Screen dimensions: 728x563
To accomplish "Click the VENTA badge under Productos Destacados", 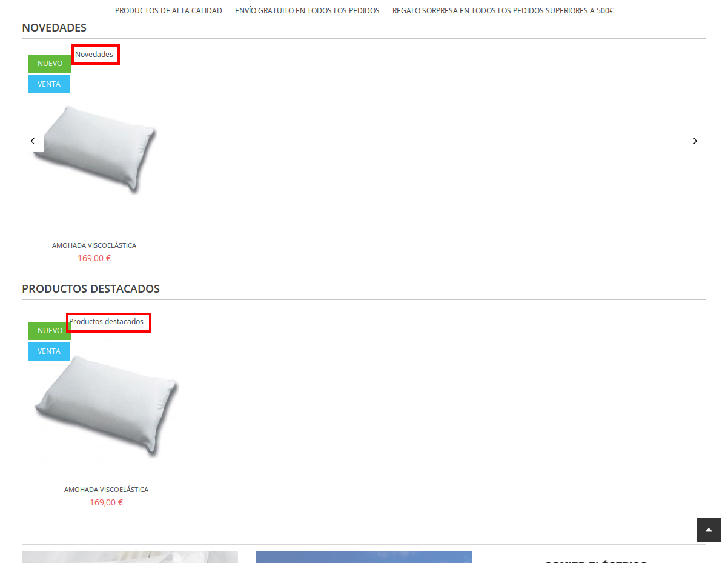I will tap(49, 351).
